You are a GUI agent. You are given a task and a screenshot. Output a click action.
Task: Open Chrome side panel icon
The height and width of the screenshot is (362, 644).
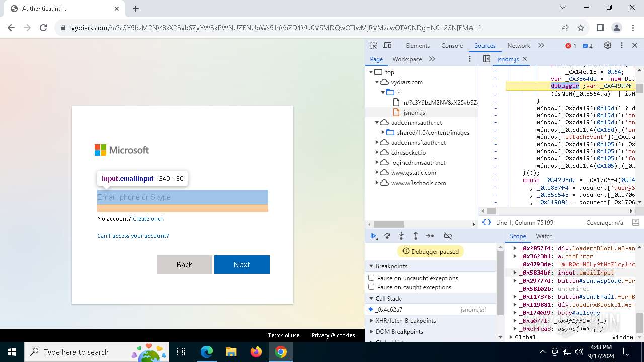pos(601,28)
